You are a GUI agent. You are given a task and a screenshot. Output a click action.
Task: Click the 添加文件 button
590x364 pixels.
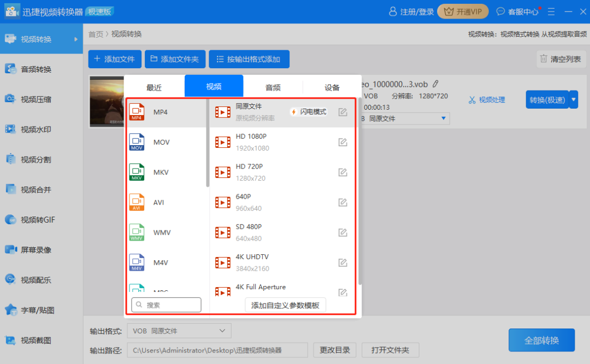(115, 59)
